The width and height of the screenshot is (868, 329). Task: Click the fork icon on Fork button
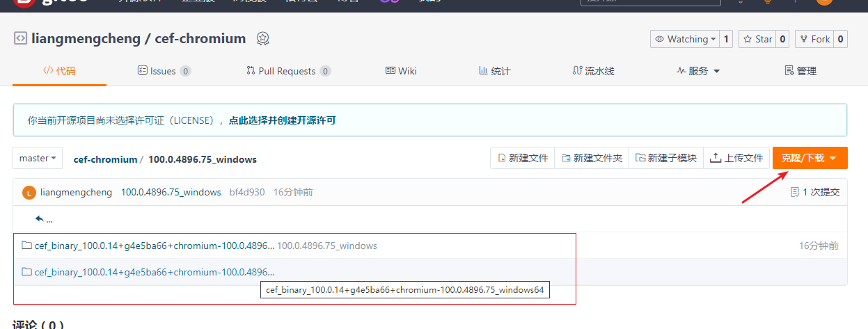805,40
